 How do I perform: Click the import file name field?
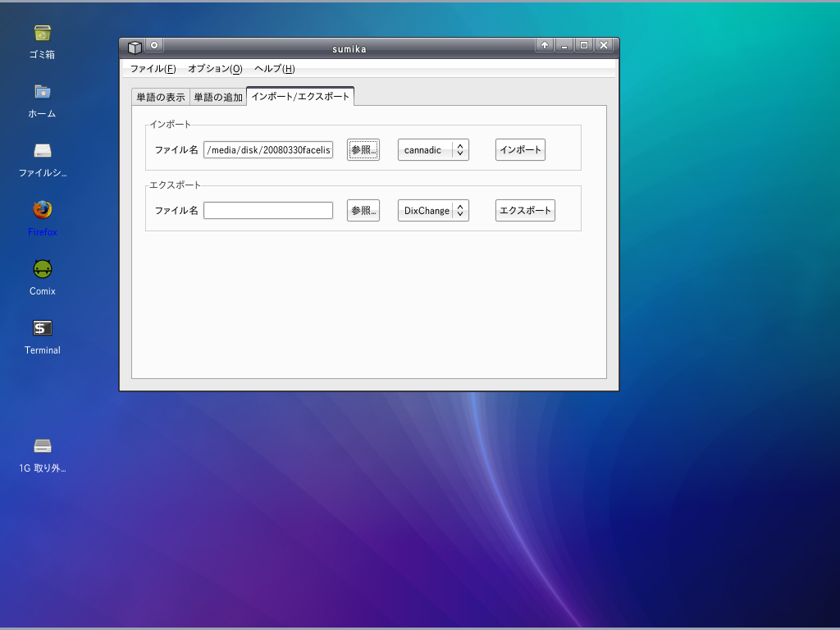(268, 150)
